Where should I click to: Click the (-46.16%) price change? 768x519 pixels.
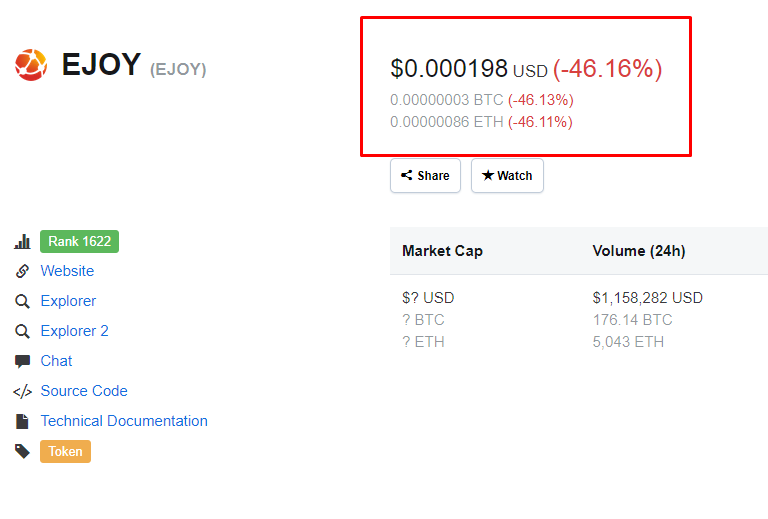click(607, 69)
